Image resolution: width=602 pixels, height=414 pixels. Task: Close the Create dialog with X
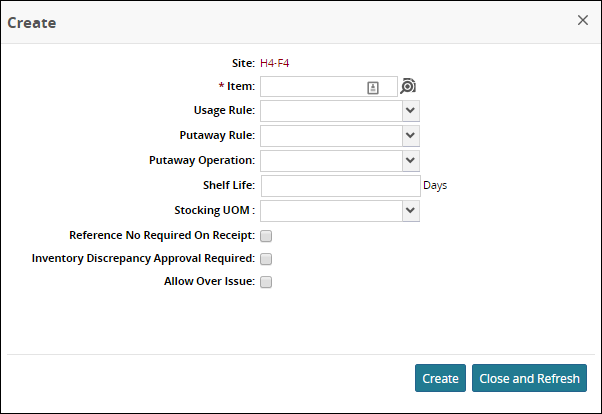tap(583, 20)
